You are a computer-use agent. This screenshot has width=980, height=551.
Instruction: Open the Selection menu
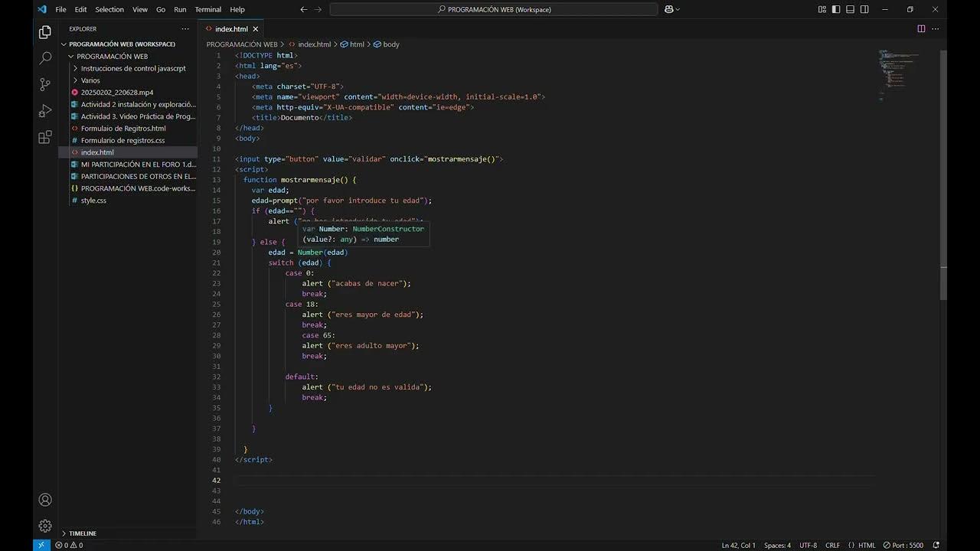tap(109, 9)
